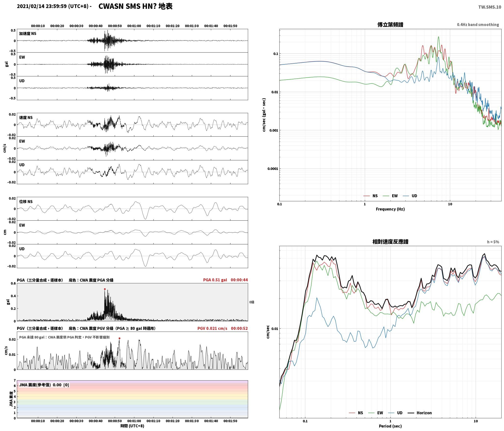Click the PGV 0.021 cm/s readout text
Screen dimensions: 504x431
click(x=212, y=328)
